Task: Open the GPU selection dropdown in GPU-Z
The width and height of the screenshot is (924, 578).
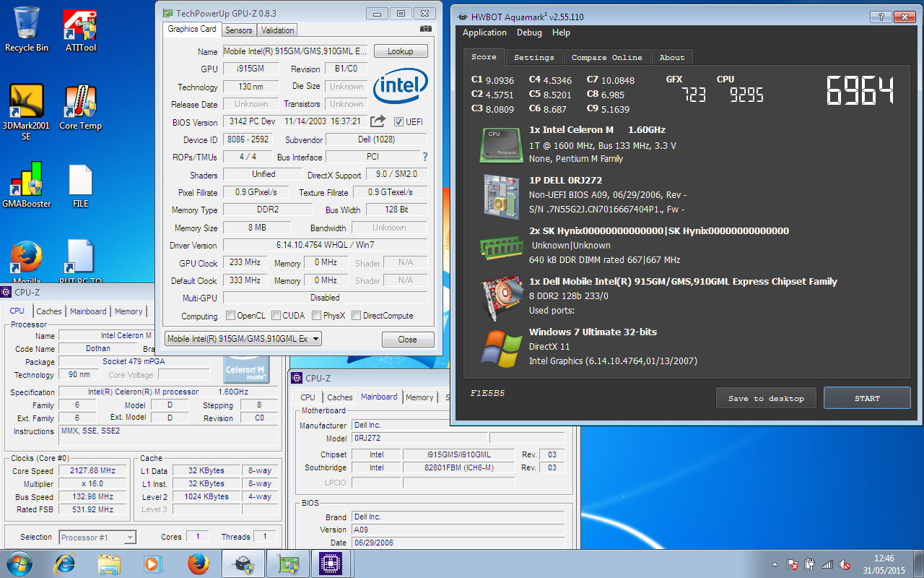Action: (243, 339)
